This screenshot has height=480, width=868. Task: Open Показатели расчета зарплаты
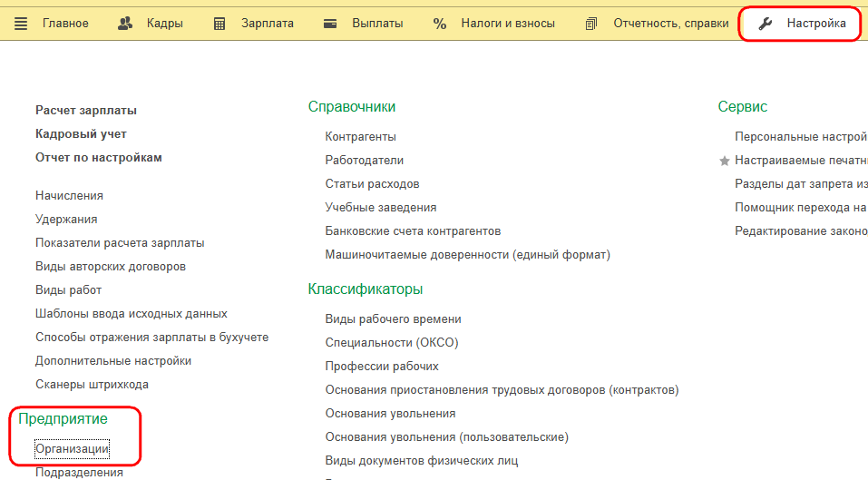coord(120,242)
